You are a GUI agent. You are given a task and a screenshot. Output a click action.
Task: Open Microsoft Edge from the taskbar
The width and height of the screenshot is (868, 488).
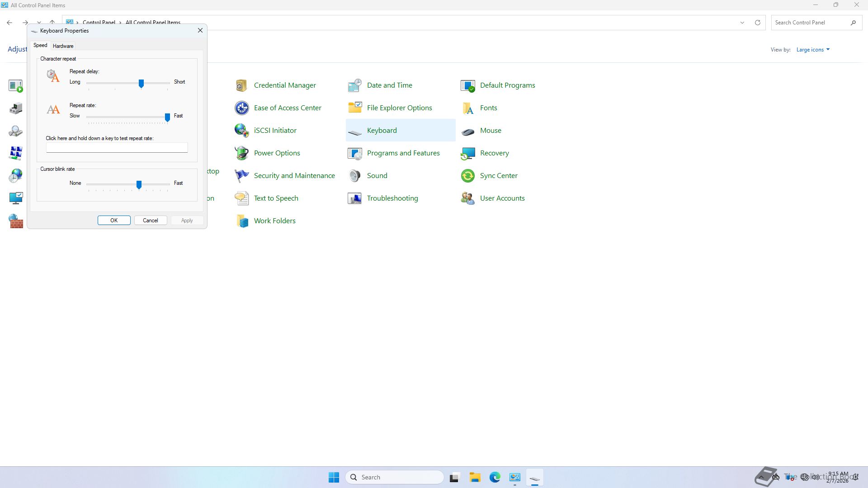[x=495, y=477]
